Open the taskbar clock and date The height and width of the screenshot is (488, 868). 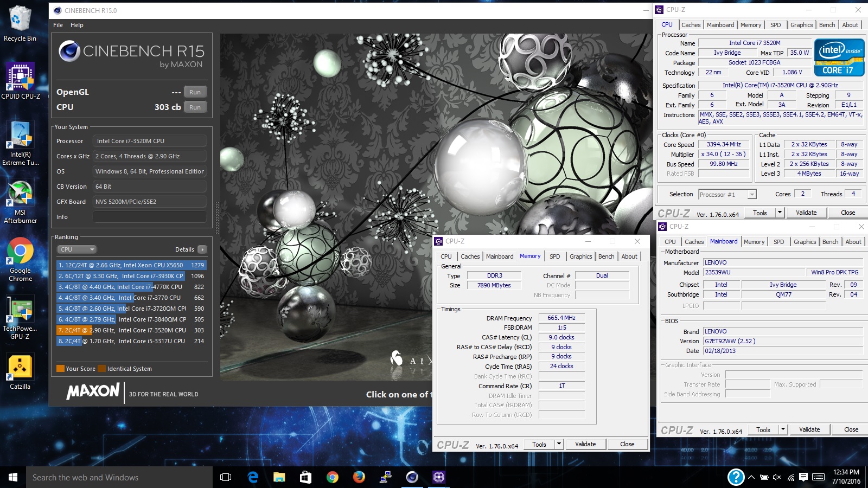click(x=846, y=477)
